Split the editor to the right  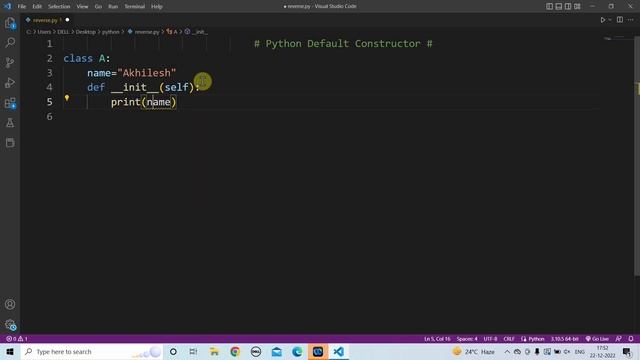[x=620, y=20]
